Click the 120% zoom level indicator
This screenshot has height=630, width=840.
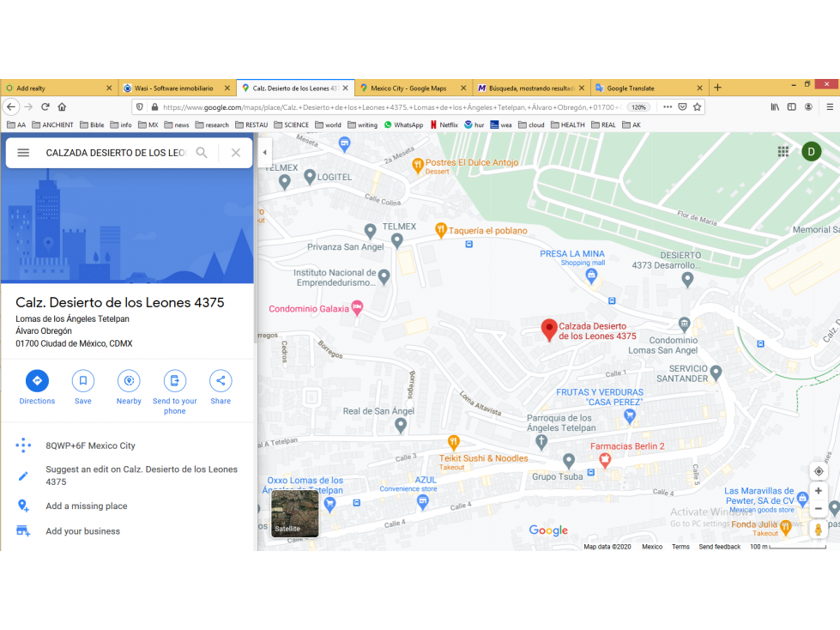coord(638,107)
